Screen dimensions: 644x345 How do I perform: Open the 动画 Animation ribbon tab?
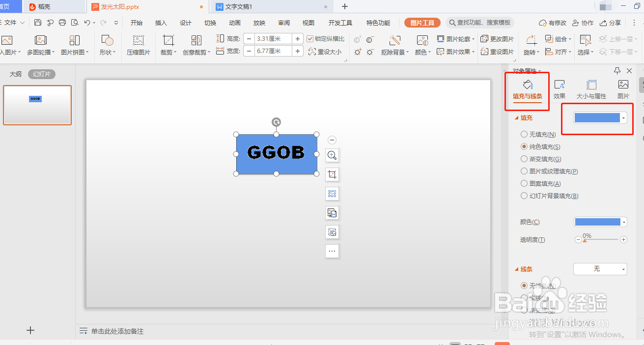click(x=235, y=23)
